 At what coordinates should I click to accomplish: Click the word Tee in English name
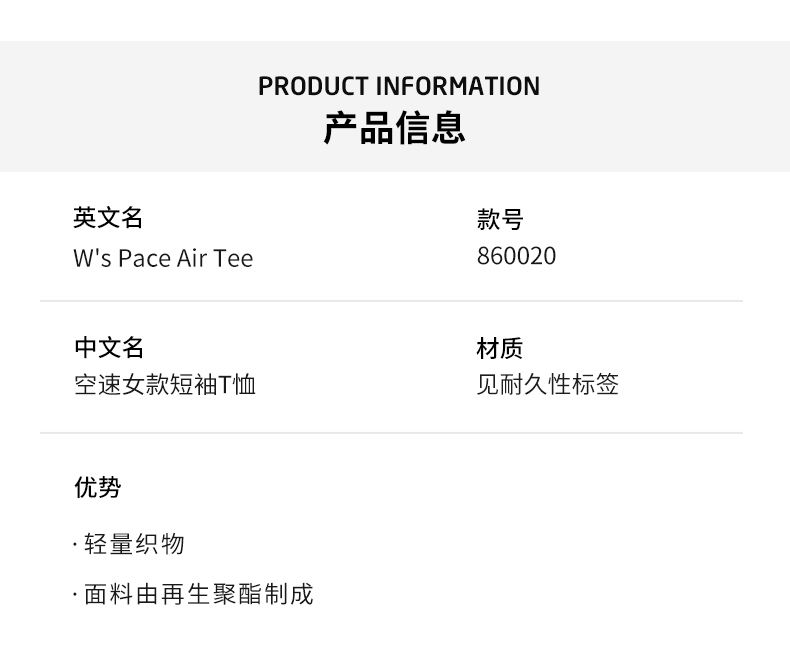point(233,259)
